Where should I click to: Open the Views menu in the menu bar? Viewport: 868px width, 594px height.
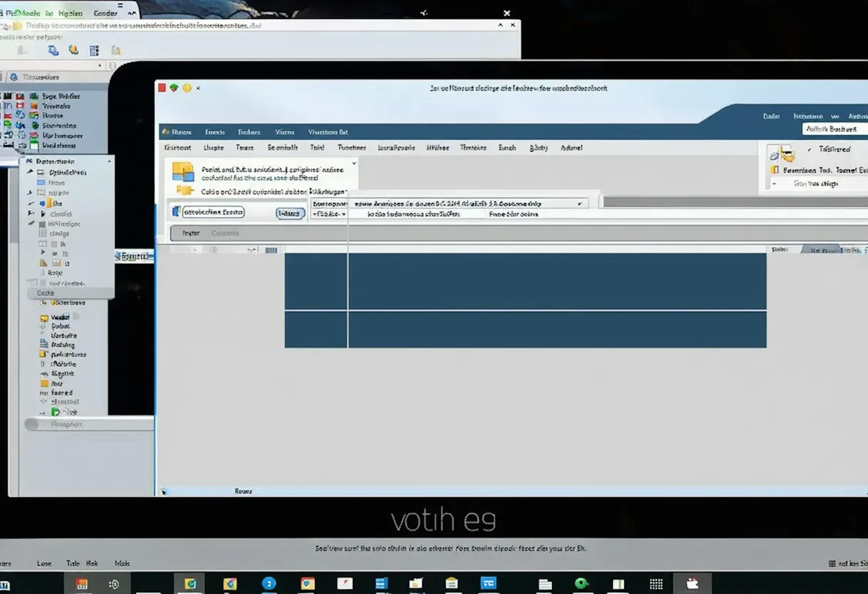point(285,132)
